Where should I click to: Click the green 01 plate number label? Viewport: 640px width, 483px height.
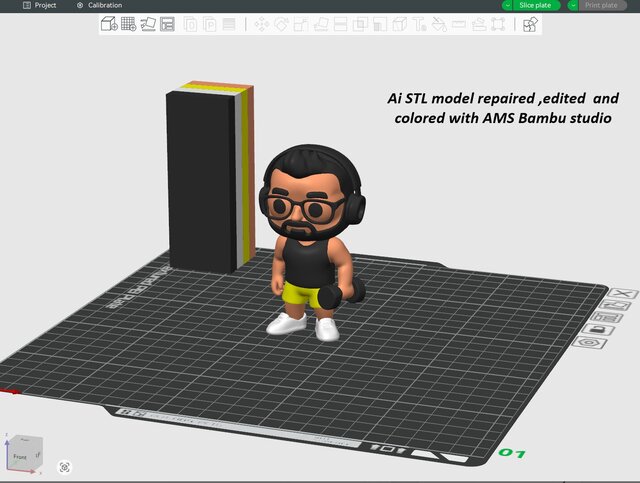coord(512,453)
